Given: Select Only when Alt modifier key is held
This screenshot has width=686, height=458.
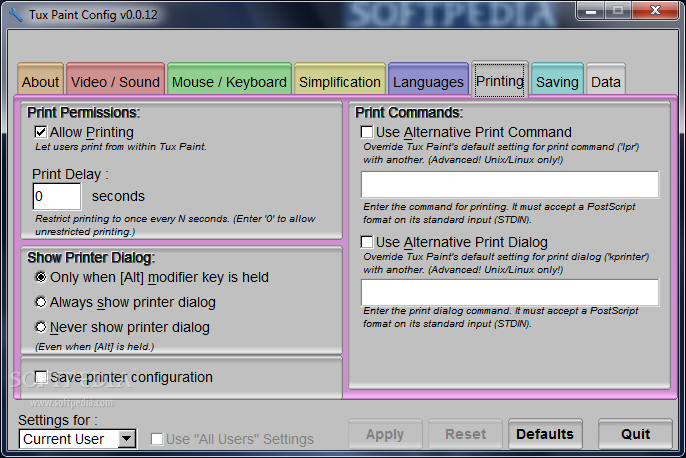Looking at the screenshot, I should pyautogui.click(x=41, y=277).
